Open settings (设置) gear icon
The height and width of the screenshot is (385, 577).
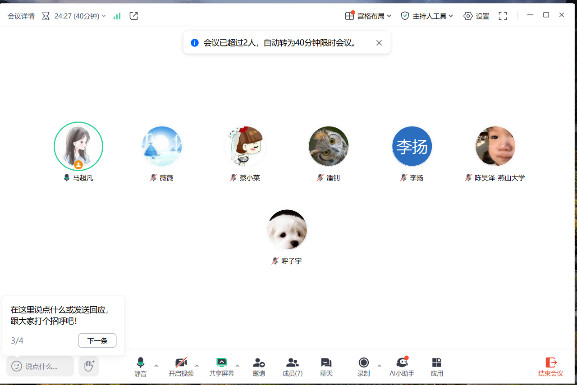point(476,16)
